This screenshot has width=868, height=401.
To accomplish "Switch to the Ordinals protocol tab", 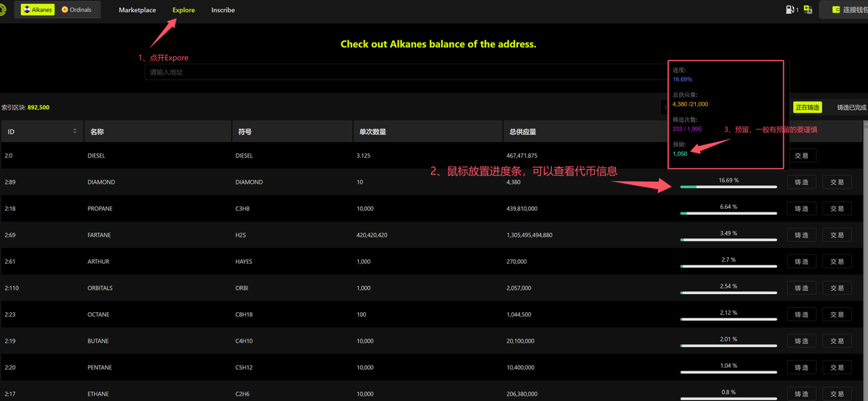I will [77, 10].
